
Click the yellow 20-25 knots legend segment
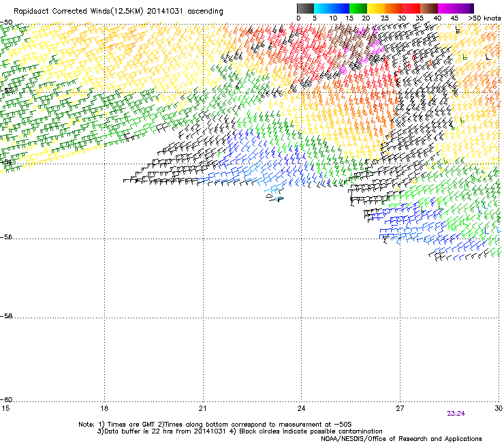point(376,8)
